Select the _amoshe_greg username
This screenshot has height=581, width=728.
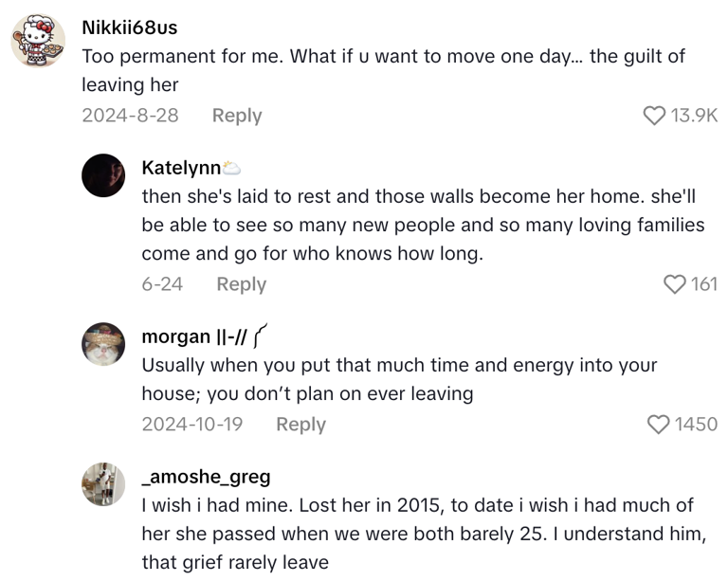coord(206,477)
